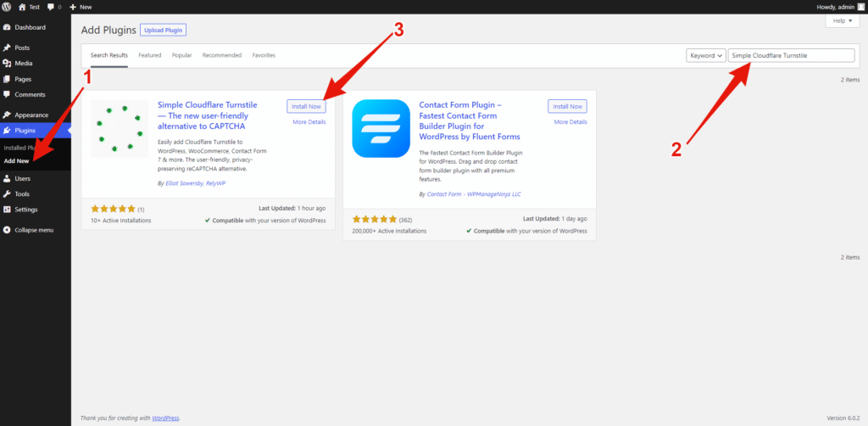Click the Media sidebar icon
This screenshot has width=868, height=426.
7,63
